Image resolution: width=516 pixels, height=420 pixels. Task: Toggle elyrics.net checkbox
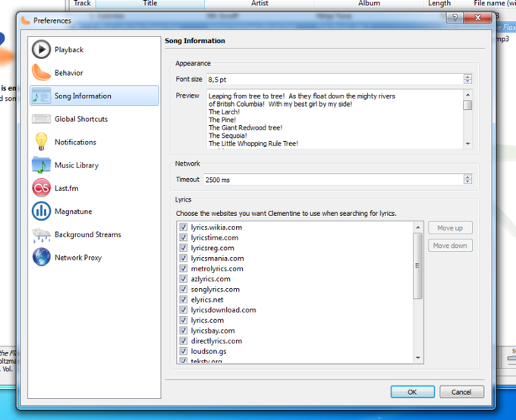(x=184, y=299)
